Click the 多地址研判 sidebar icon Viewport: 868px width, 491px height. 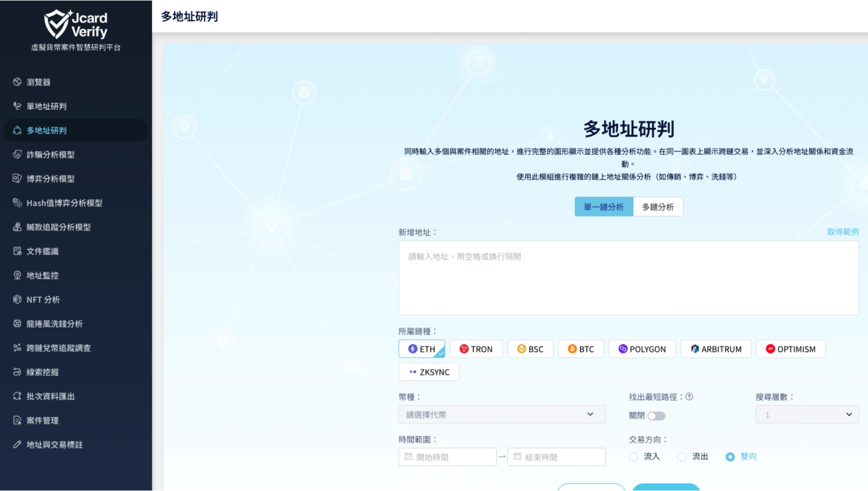tap(17, 131)
